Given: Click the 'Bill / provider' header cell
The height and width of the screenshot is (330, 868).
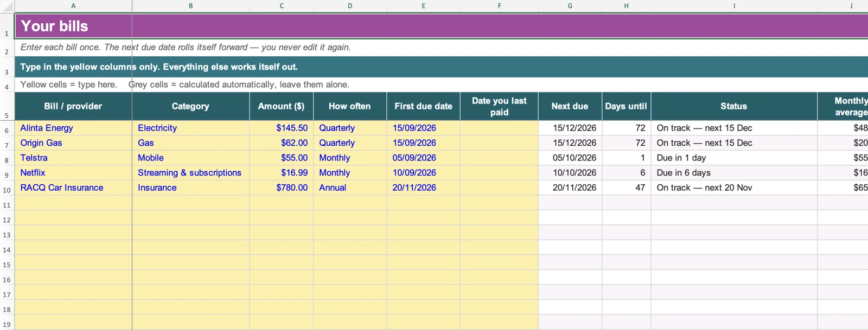Looking at the screenshot, I should (x=73, y=106).
